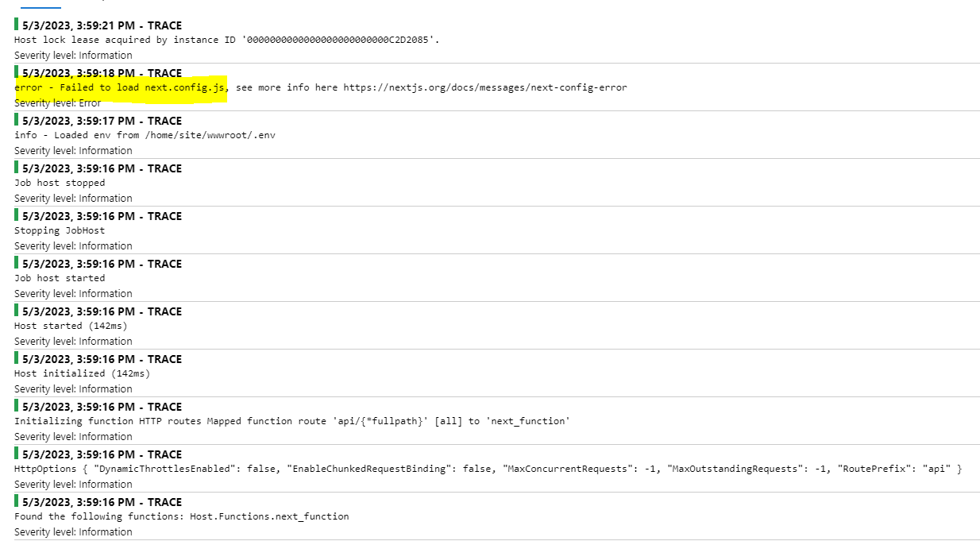This screenshot has width=980, height=541.
Task: Click the green marker on the last trace entry
Action: coord(17,501)
